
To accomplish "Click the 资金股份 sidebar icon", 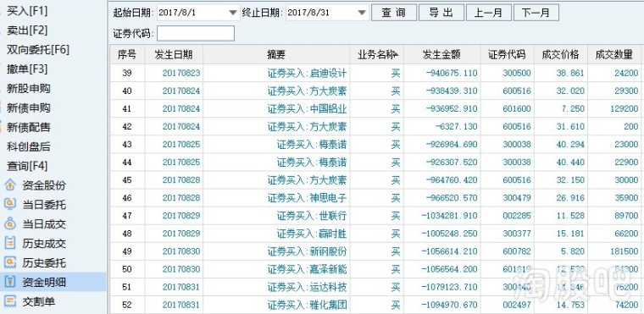I will coord(9,185).
